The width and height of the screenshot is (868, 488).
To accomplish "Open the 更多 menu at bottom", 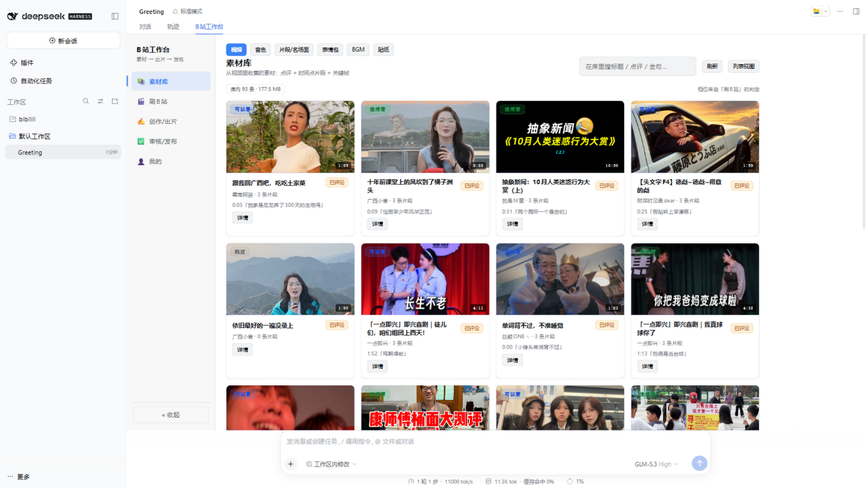I will point(19,477).
